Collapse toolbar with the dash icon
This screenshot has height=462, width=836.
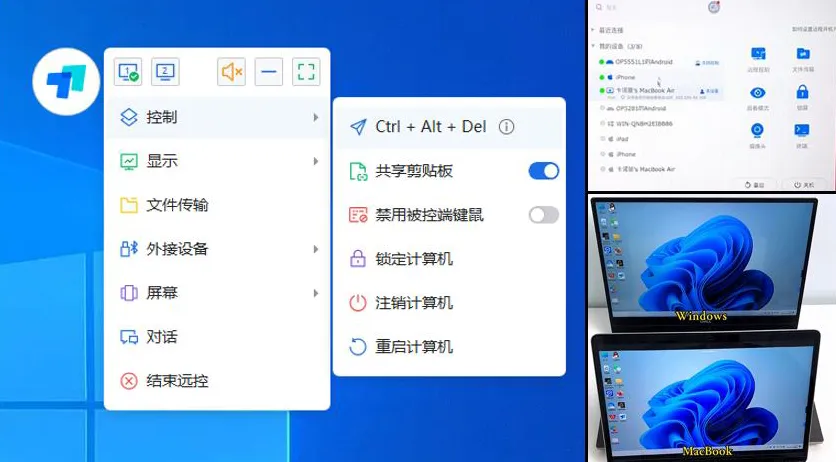(x=269, y=71)
